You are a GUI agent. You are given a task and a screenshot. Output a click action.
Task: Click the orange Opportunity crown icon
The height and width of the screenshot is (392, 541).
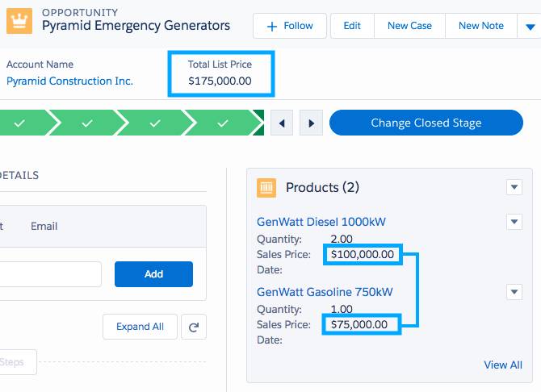pyautogui.click(x=19, y=21)
